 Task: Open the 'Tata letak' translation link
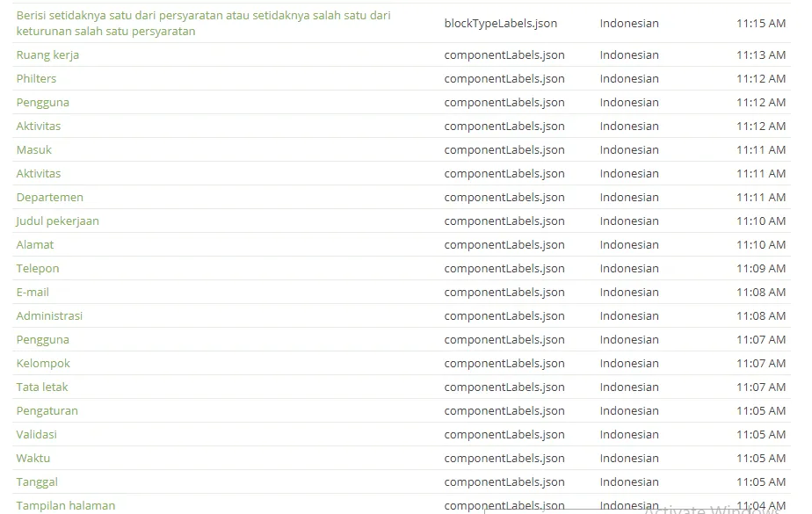click(x=42, y=387)
